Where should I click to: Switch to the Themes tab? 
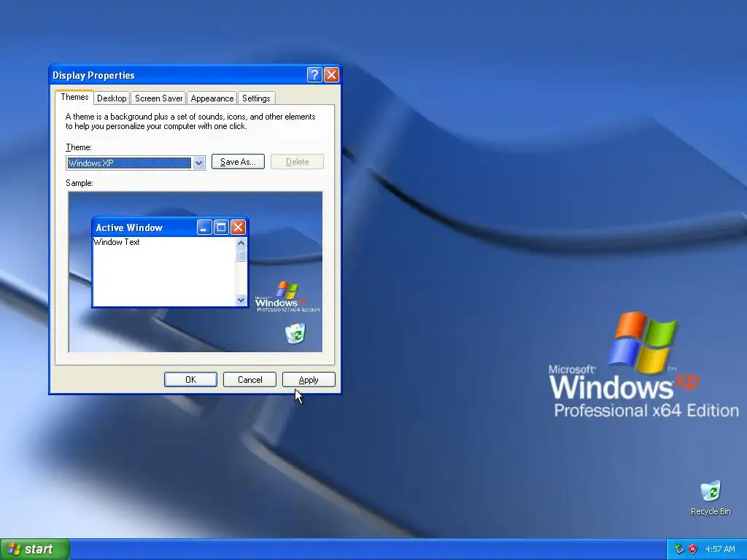click(x=74, y=97)
